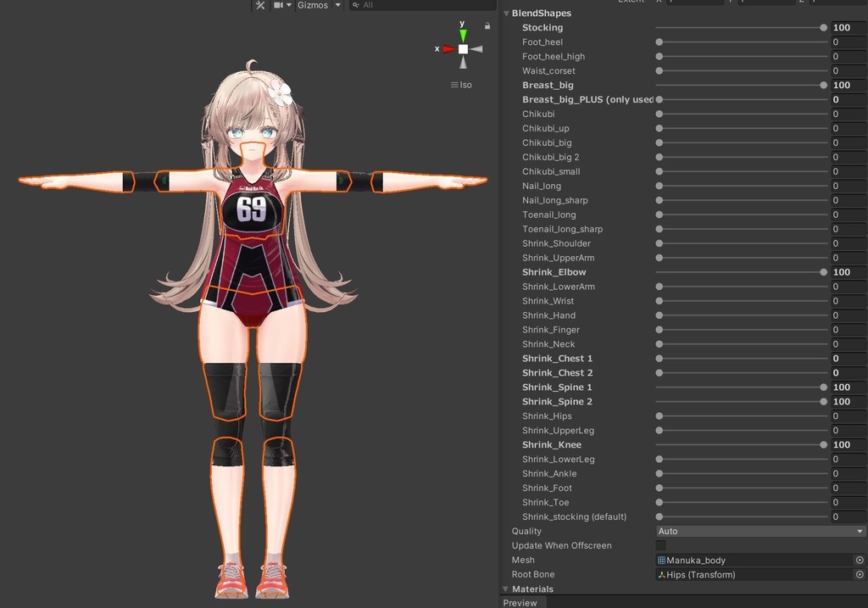Screen dimensions: 868x608
Task: Click the Shrink_Knee slider handle
Action: (824, 445)
